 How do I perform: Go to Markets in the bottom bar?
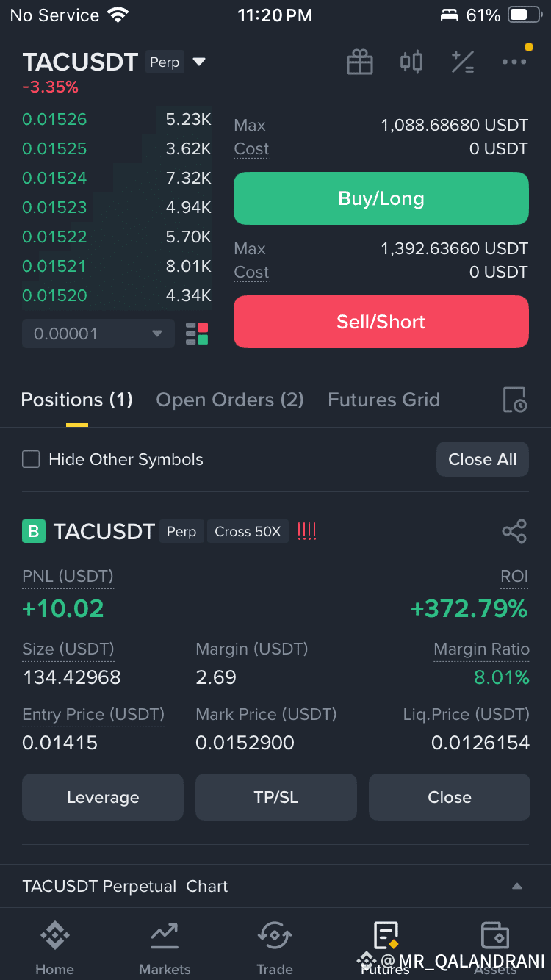pyautogui.click(x=165, y=948)
